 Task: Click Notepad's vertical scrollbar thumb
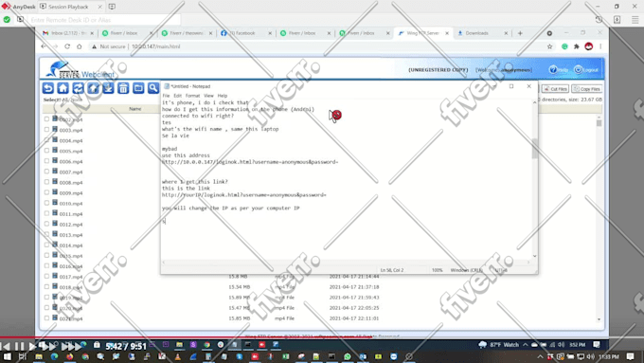coord(535,149)
